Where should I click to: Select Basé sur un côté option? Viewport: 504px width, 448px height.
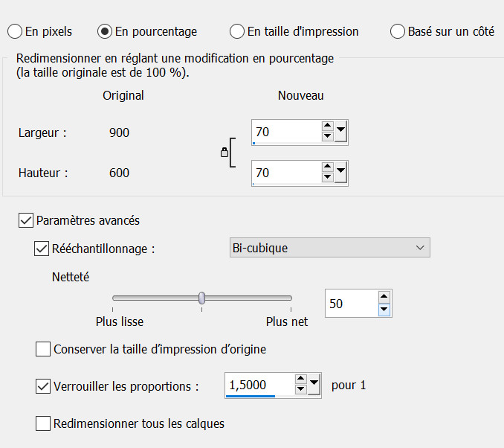pyautogui.click(x=398, y=31)
